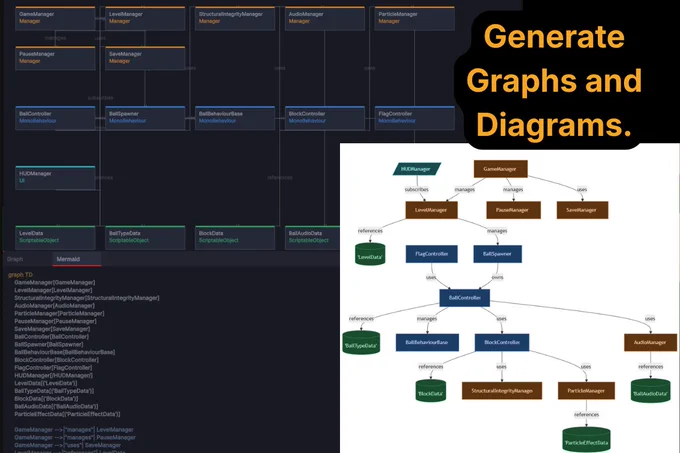Click brown GameManager node in white diagram
Viewport: 680px width, 453px height.
(500, 169)
